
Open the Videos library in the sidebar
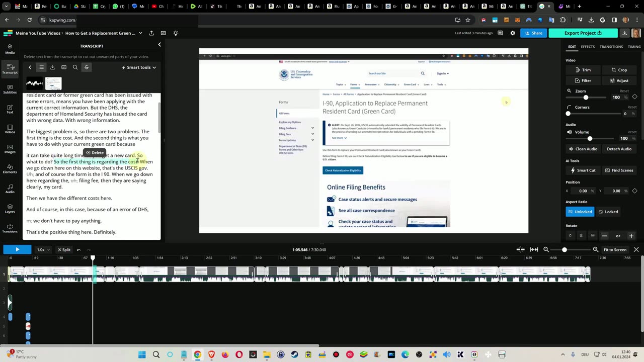point(10,129)
